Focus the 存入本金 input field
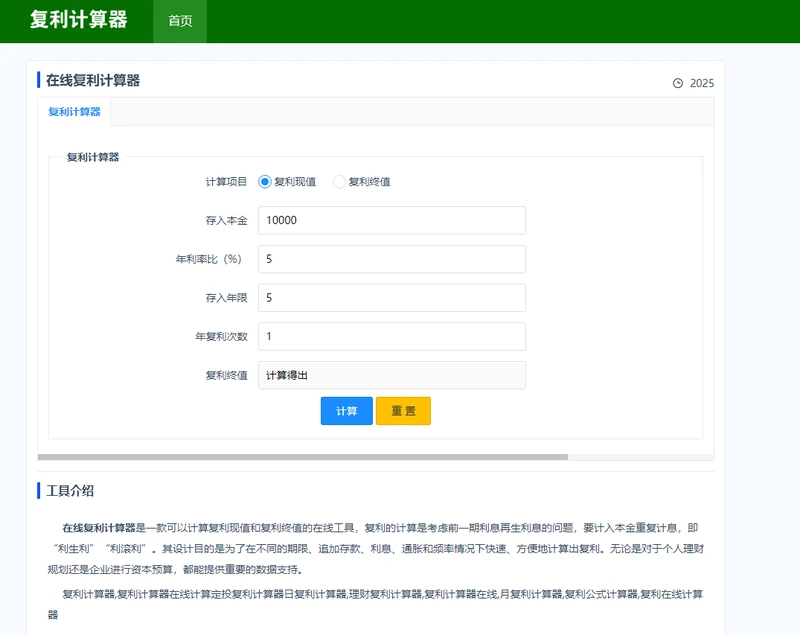800x635 pixels. [391, 220]
